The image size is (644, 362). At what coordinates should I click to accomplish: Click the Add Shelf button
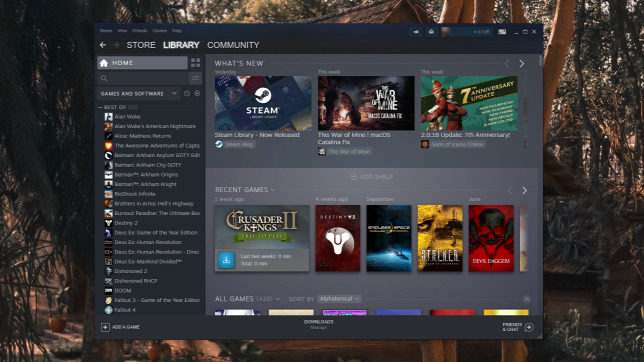point(372,177)
